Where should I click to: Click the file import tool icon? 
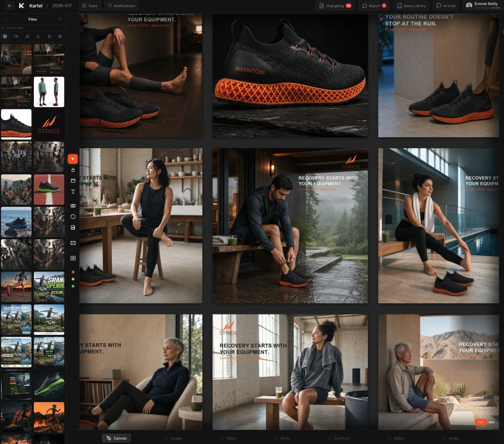click(x=73, y=227)
